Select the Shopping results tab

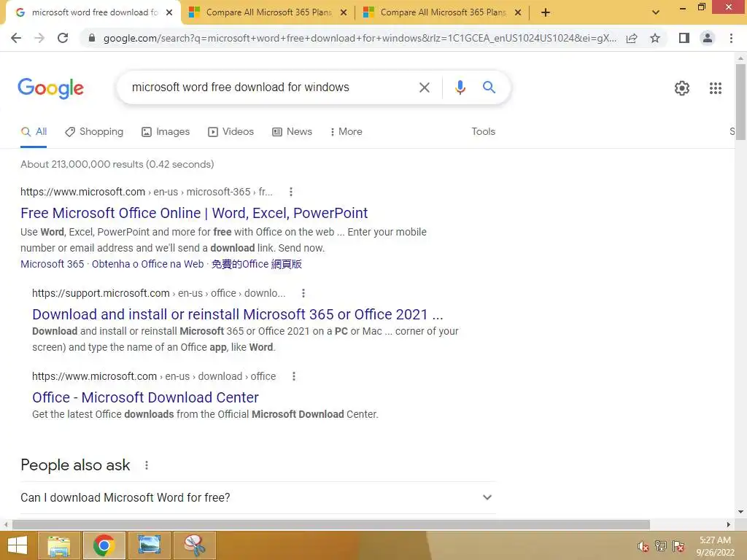pyautogui.click(x=94, y=132)
